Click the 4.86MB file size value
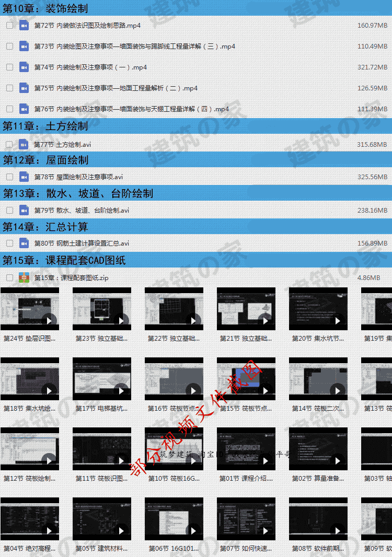The width and height of the screenshot is (392, 557). coord(368,278)
